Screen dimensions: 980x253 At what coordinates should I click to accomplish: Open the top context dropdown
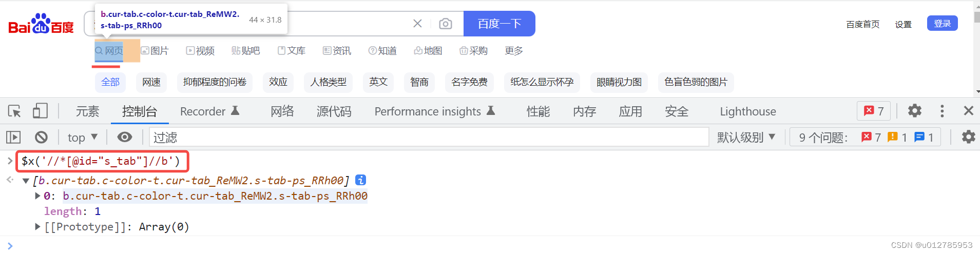pos(82,137)
